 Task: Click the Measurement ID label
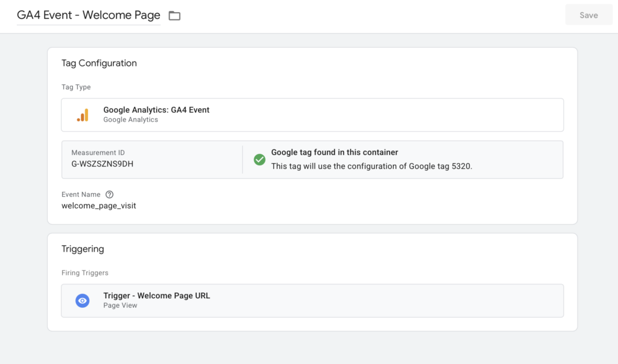98,153
